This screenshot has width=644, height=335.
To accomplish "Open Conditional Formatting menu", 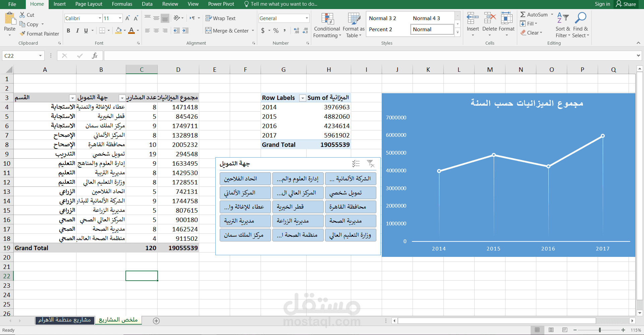I will coord(327,25).
